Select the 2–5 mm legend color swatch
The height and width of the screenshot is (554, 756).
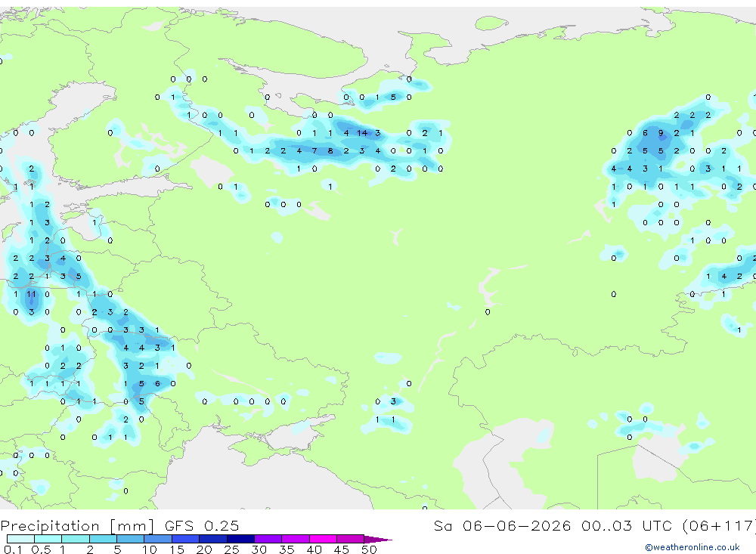(103, 539)
